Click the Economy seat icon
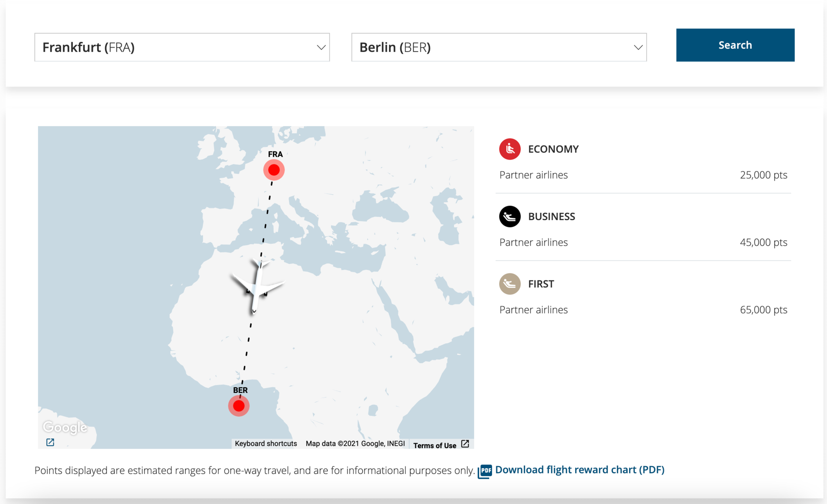 point(509,149)
